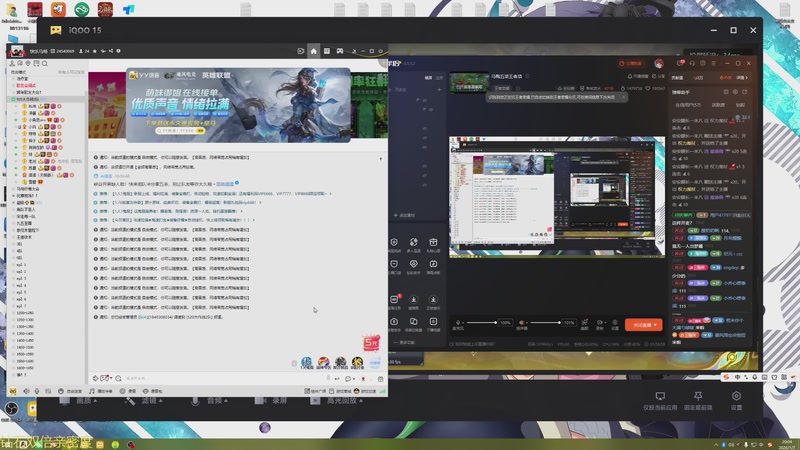This screenshot has width=800, height=450.
Task: Click the red 5元 packet icon in the YY chat
Action: tap(371, 342)
